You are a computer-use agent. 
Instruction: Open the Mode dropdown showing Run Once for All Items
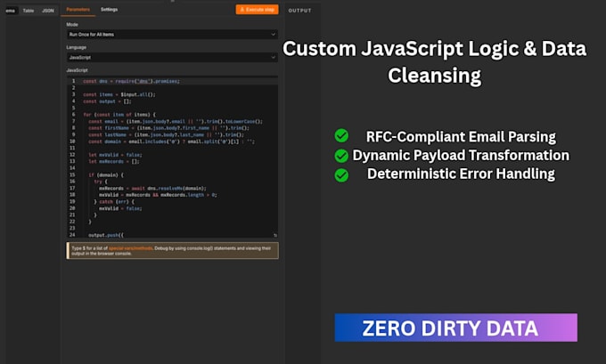(x=172, y=35)
